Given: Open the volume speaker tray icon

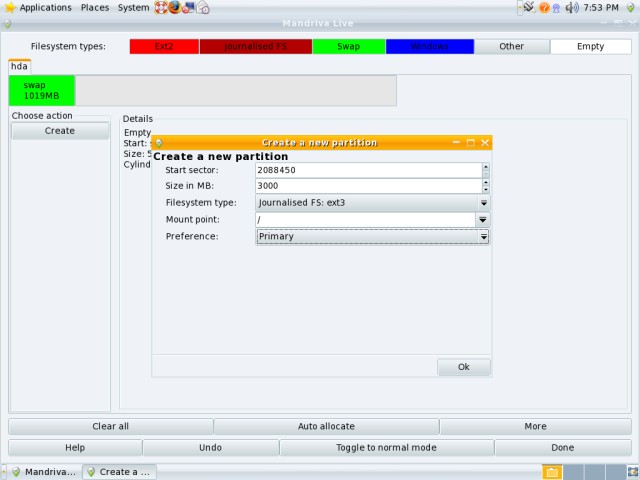Looking at the screenshot, I should click(572, 7).
